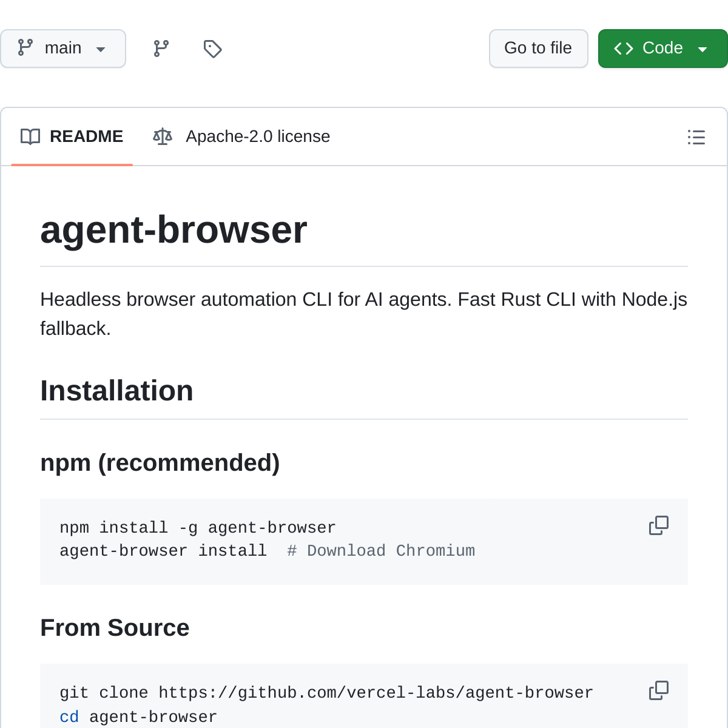This screenshot has height=728, width=728.
Task: Click the git branch icon beside main
Action: click(25, 48)
